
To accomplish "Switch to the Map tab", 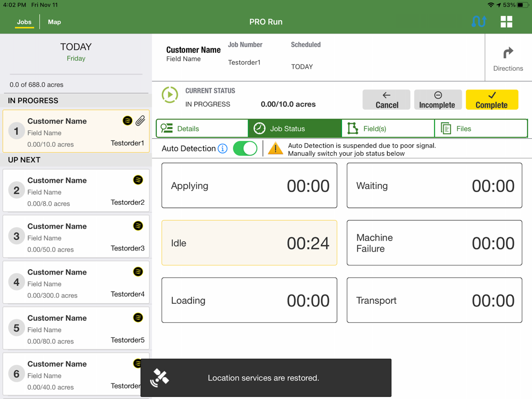I will tap(54, 22).
